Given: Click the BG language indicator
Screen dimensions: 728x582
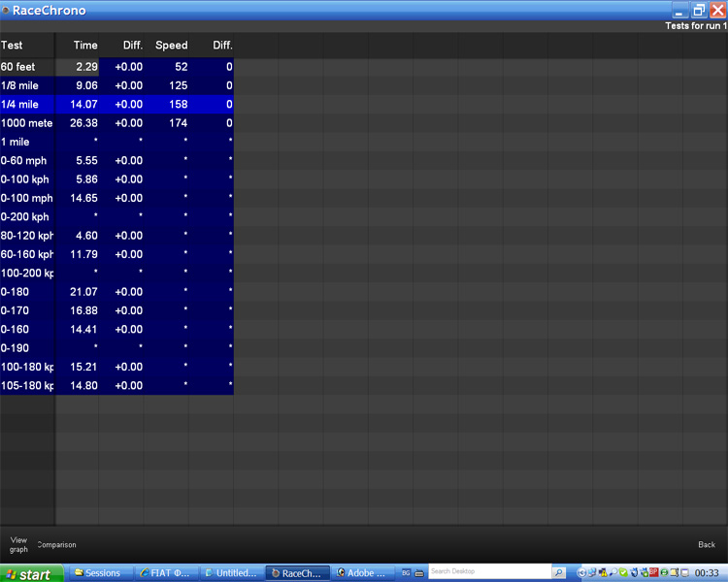Looking at the screenshot, I should click(406, 573).
